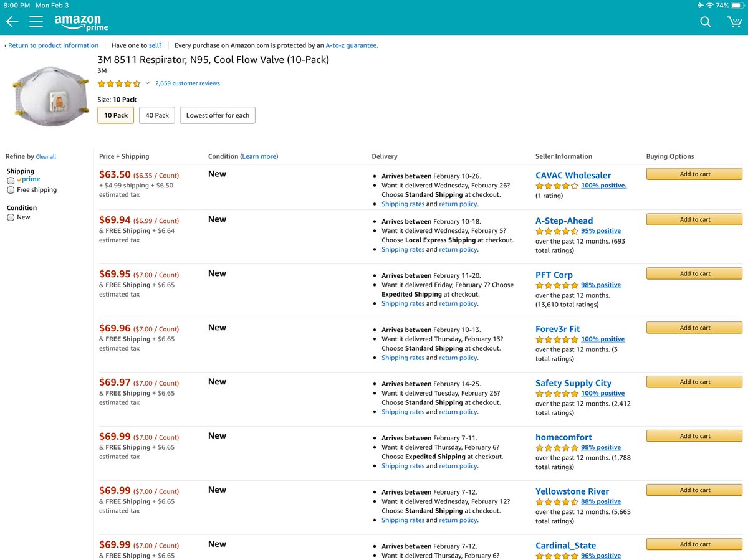Screen dimensions: 748x560
Task: Expand the rating breakdown chevron
Action: pos(148,83)
